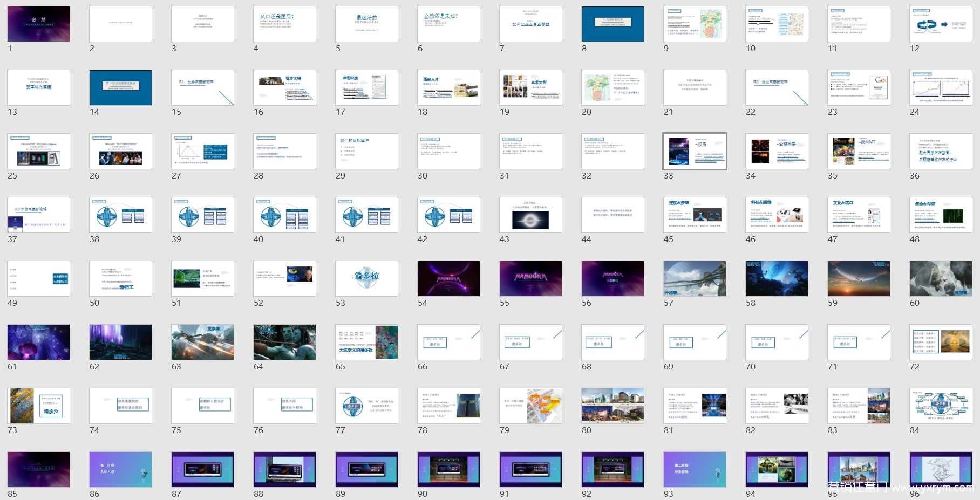Screen dimensions: 980x500
Task: Click slide 85 thumbnail
Action: (38, 469)
